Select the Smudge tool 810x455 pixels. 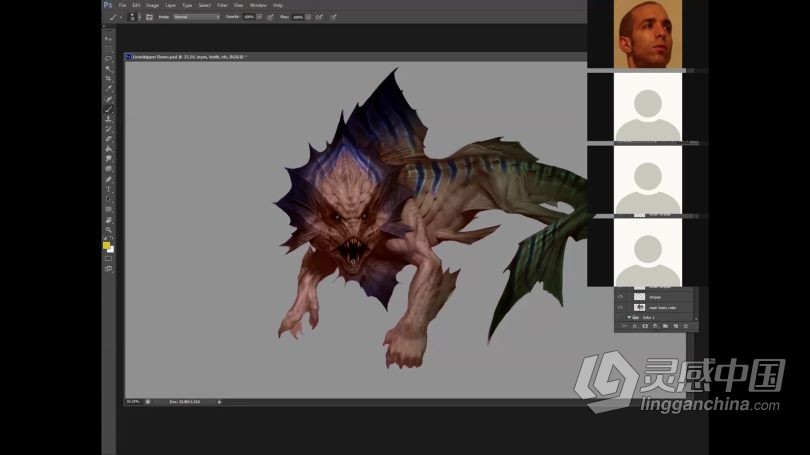click(x=108, y=159)
